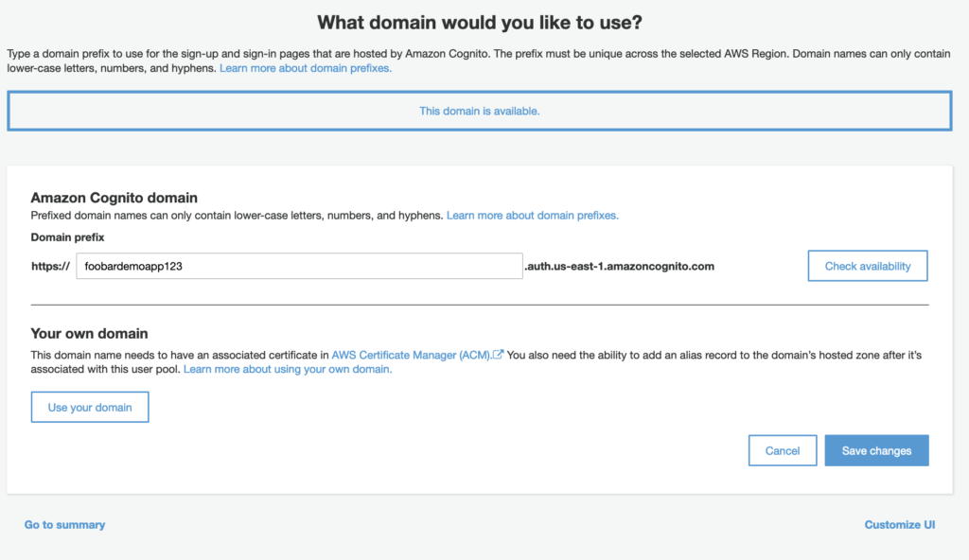
Task: Cancel the domain changes
Action: (x=782, y=450)
